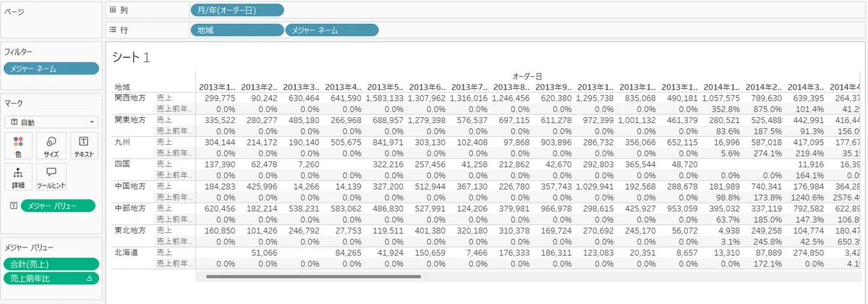Click the delta icon on 売上前年比 pill

click(x=89, y=278)
